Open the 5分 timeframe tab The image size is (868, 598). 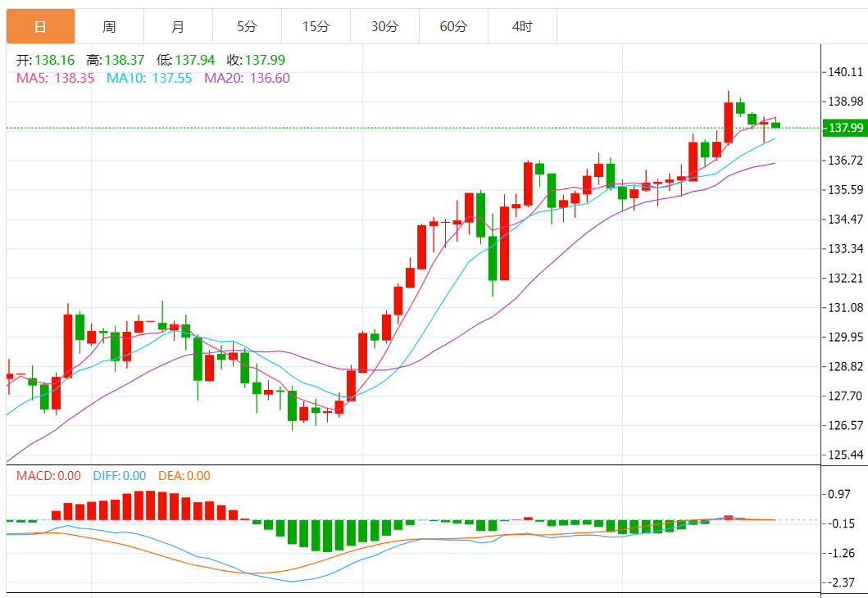point(247,26)
